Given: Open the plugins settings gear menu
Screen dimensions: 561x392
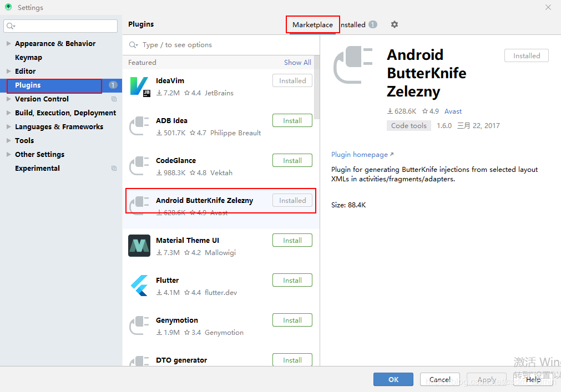Looking at the screenshot, I should tap(394, 24).
